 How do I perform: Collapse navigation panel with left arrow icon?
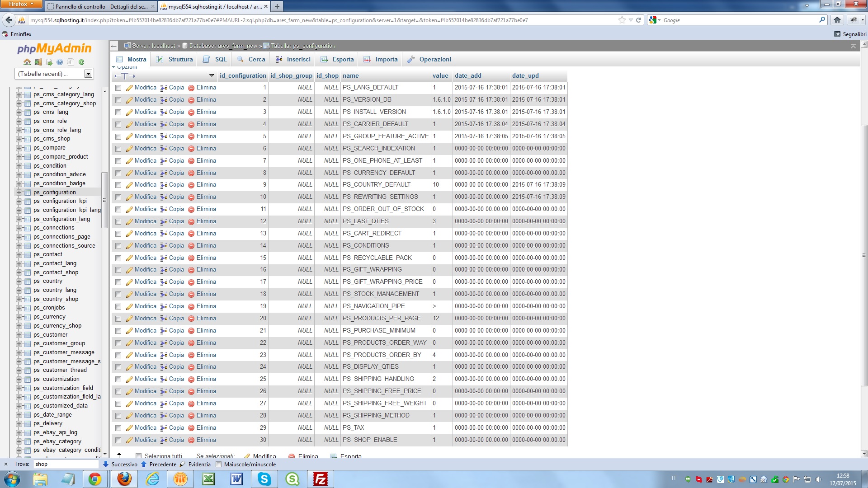click(x=114, y=46)
